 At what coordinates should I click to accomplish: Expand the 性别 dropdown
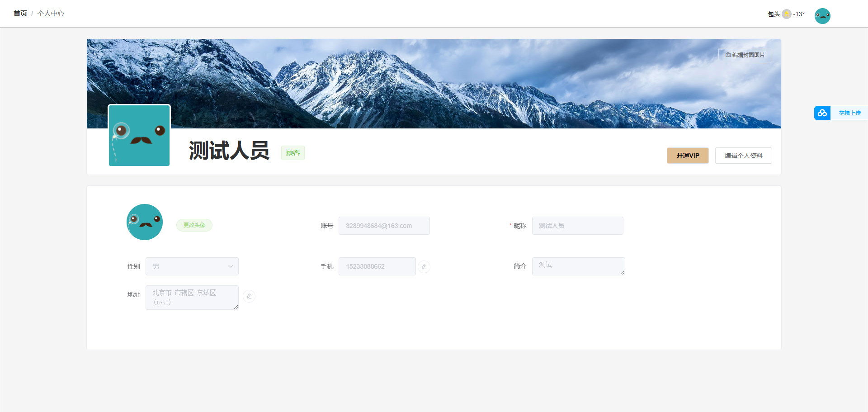[192, 266]
